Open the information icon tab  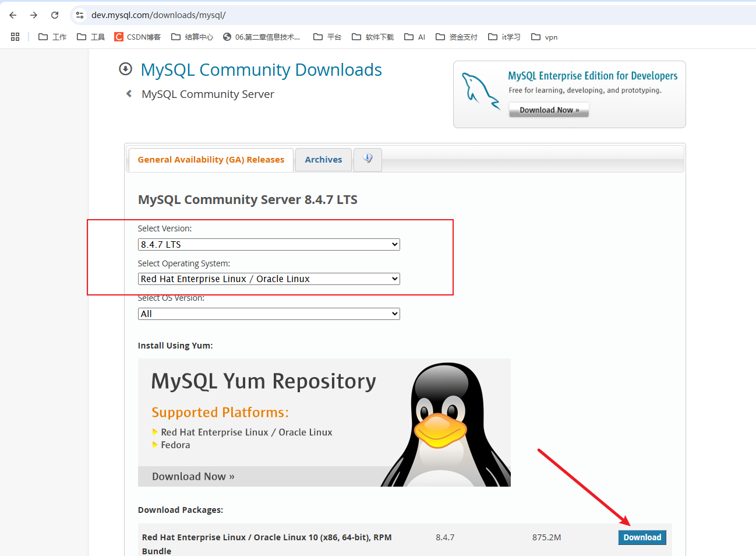click(368, 159)
